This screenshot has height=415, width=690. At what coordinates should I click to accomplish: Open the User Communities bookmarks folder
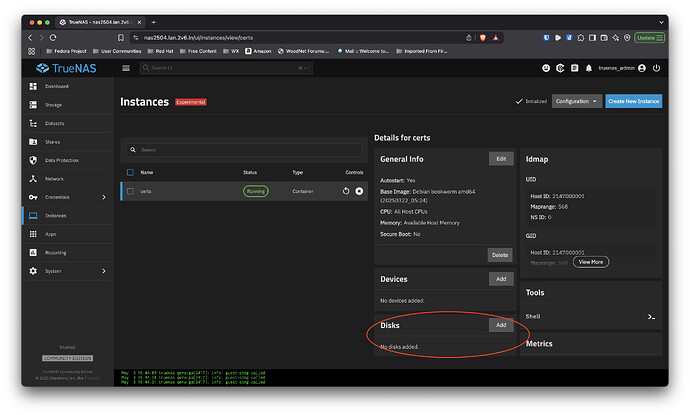[117, 51]
